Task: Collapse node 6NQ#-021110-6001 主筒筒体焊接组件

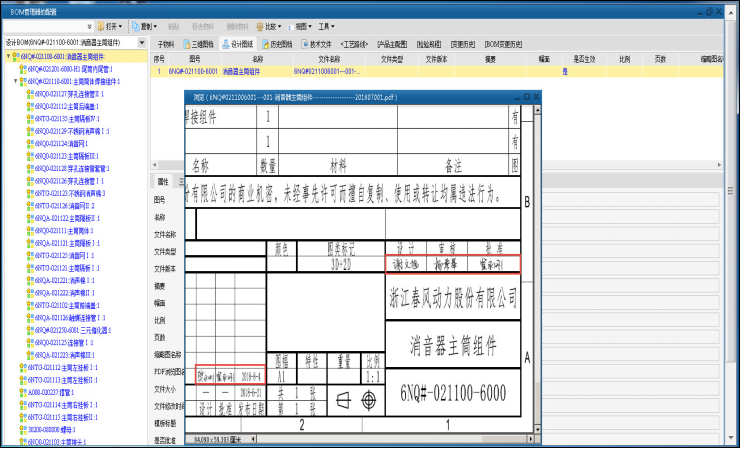Action: (16, 81)
